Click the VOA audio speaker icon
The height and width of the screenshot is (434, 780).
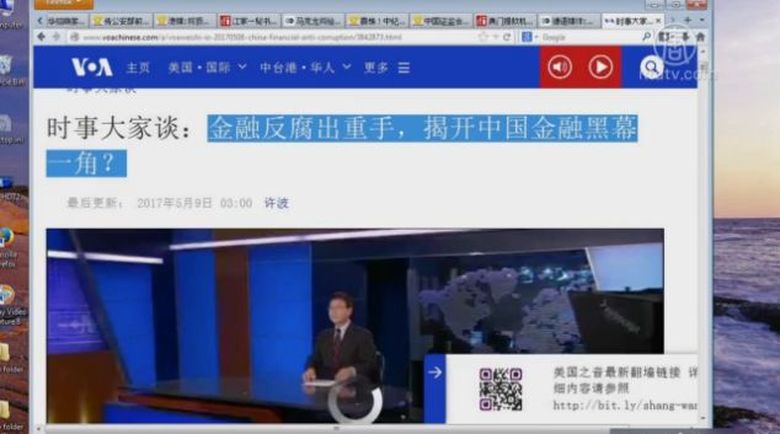(x=559, y=67)
